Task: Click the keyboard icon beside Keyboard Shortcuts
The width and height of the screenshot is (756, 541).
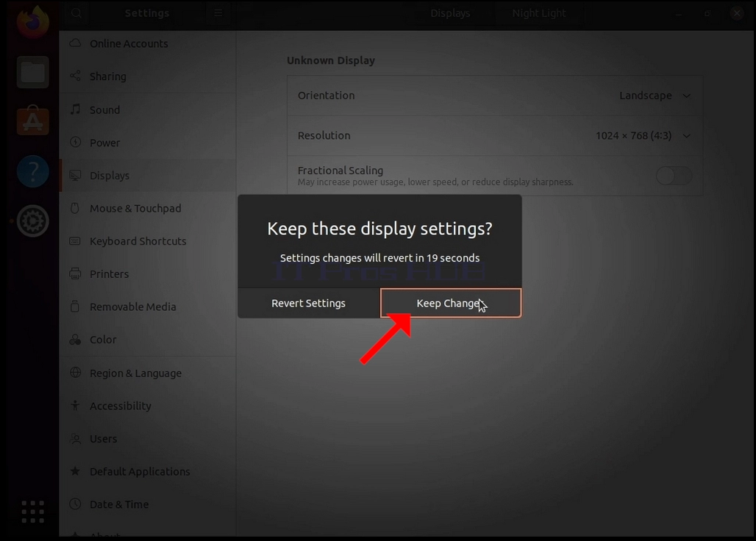Action: [x=75, y=241]
